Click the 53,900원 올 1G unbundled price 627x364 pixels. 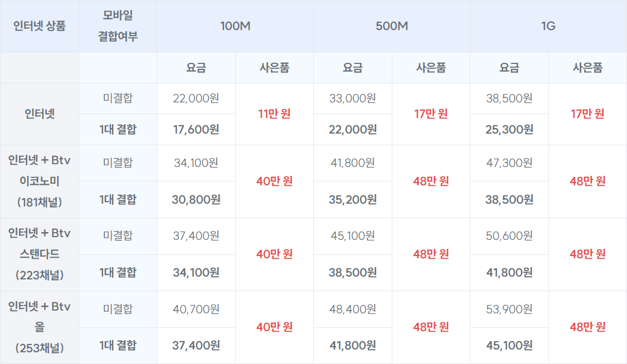(x=509, y=309)
